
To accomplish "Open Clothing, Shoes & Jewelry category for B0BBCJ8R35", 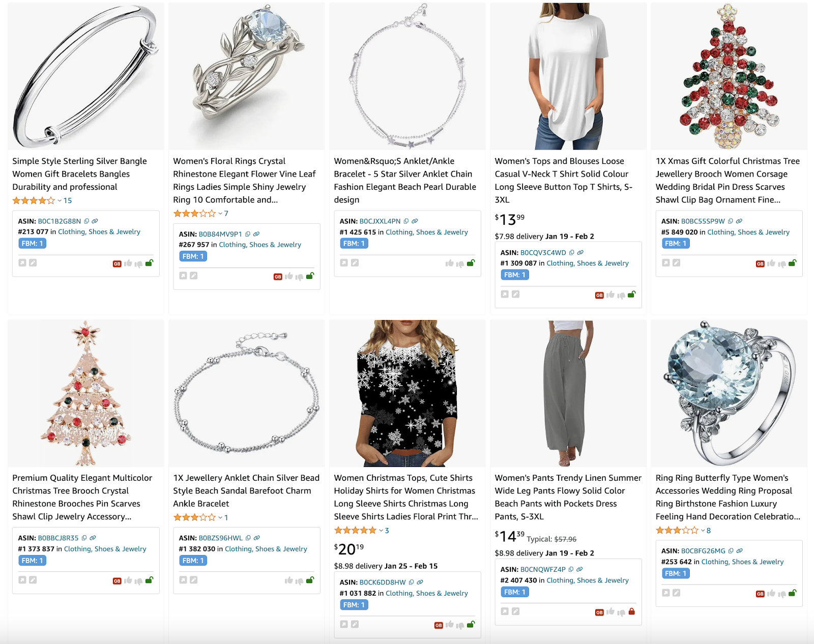I will pyautogui.click(x=105, y=549).
